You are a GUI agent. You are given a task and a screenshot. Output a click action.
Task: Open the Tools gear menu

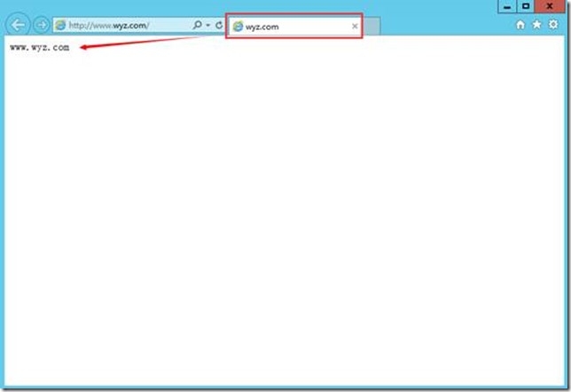coord(553,25)
